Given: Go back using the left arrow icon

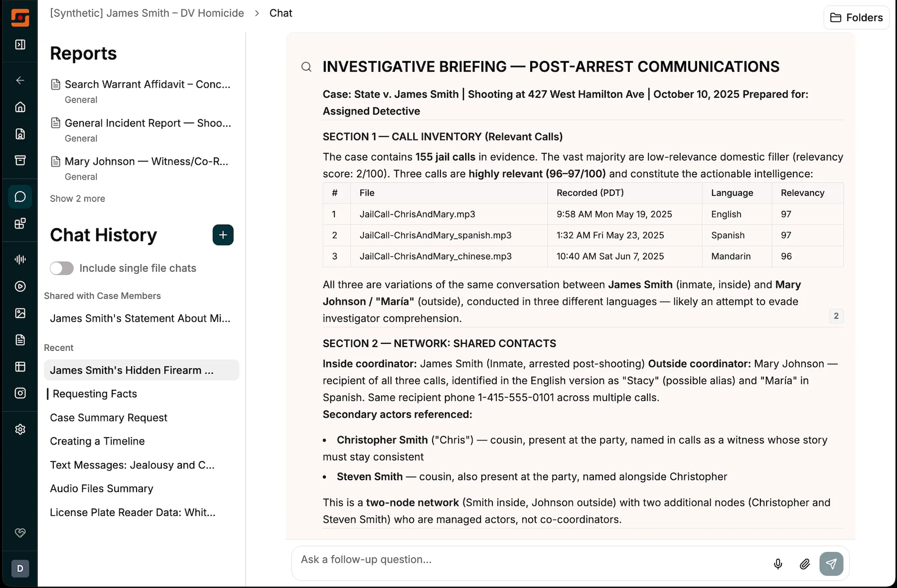Looking at the screenshot, I should coord(20,80).
